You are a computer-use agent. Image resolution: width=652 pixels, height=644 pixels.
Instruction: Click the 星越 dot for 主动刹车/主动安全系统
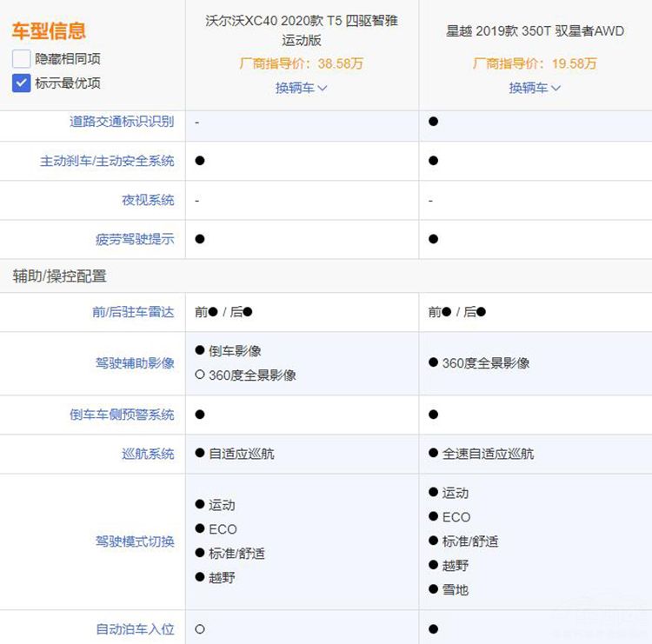(x=433, y=161)
